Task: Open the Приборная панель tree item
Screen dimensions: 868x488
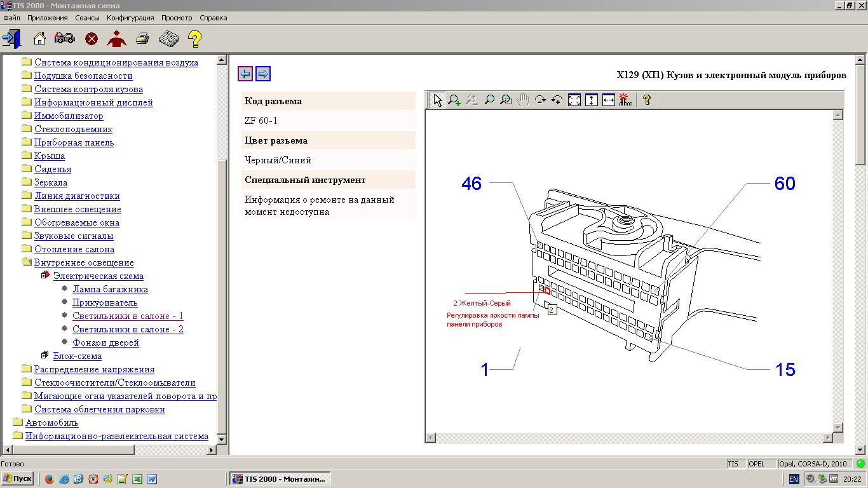Action: 74,142
